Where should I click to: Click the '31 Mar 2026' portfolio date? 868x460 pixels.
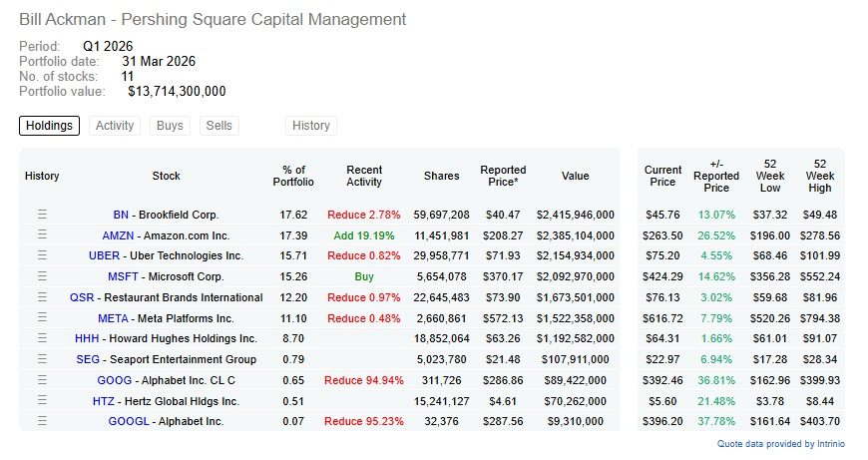click(159, 62)
